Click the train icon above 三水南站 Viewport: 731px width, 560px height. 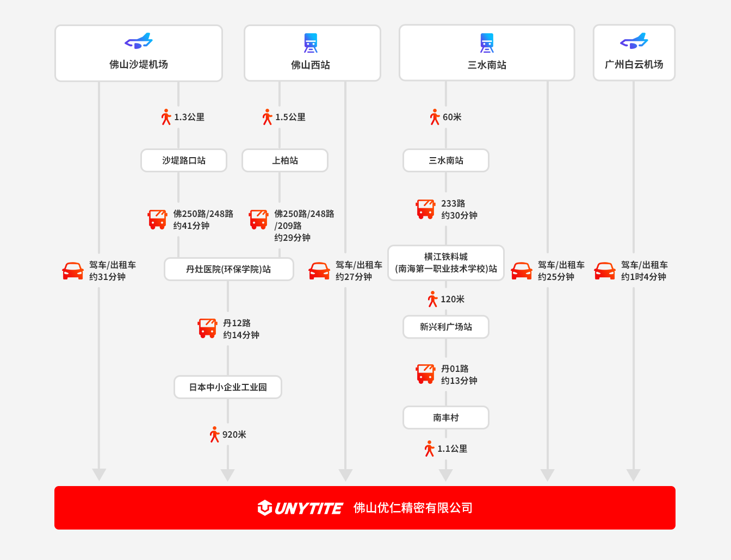click(487, 43)
